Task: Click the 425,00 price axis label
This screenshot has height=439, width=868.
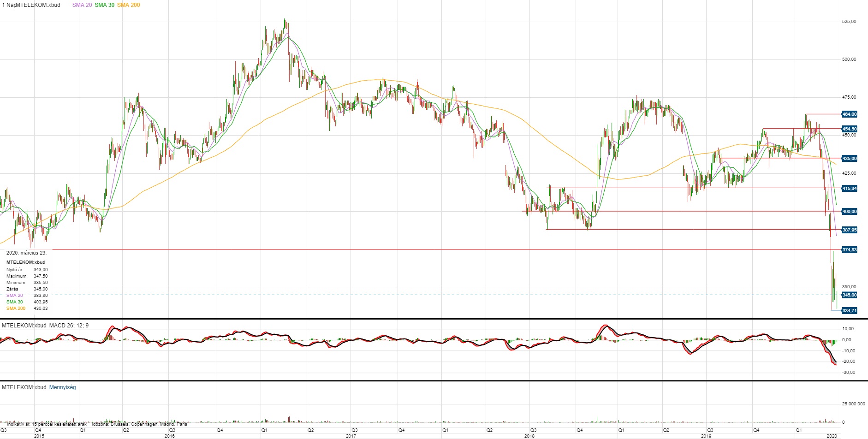Action: [849, 173]
